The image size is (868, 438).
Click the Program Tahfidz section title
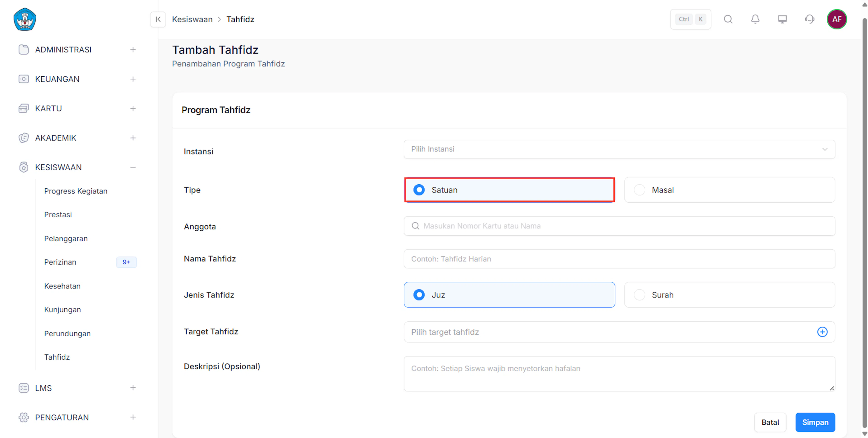pos(216,110)
